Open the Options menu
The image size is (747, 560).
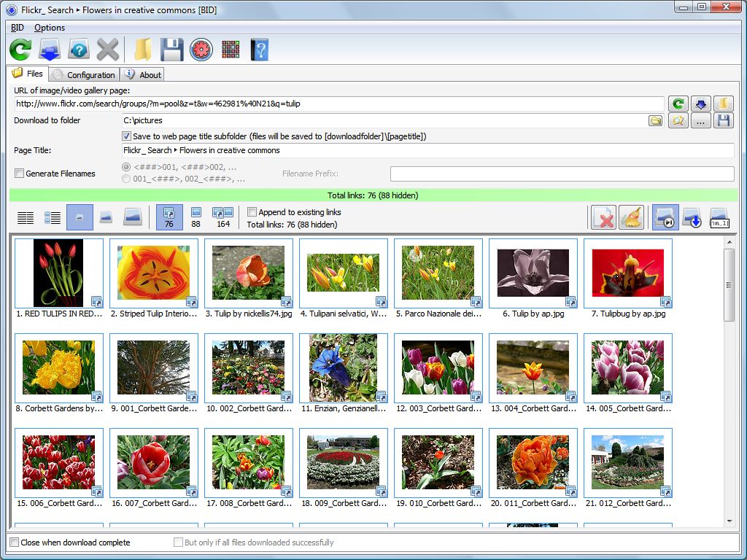(50, 28)
